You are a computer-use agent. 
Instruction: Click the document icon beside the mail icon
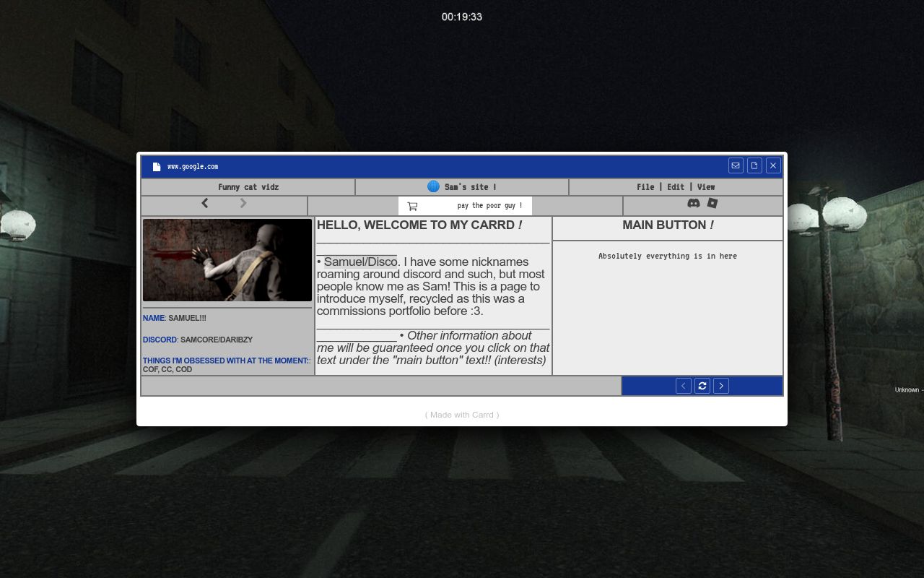[754, 165]
